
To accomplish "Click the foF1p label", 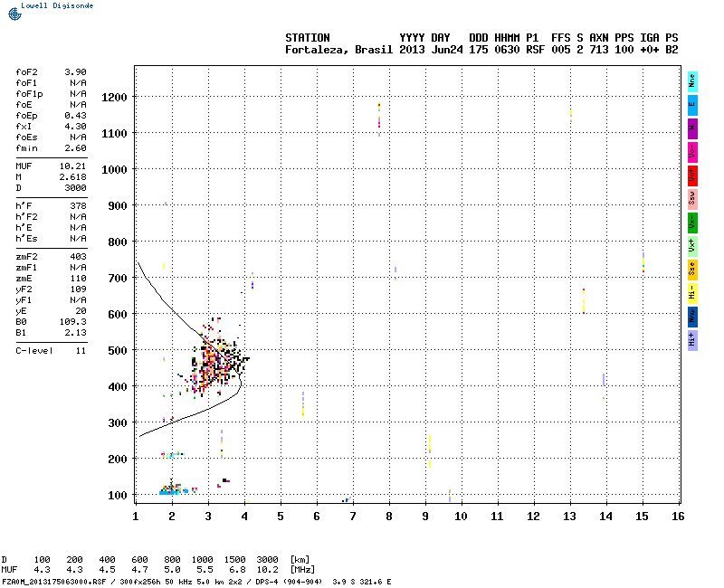I will tap(29, 94).
